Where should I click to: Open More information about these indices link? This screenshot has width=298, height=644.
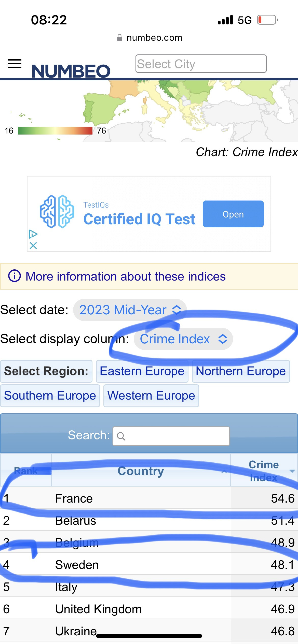point(126,276)
